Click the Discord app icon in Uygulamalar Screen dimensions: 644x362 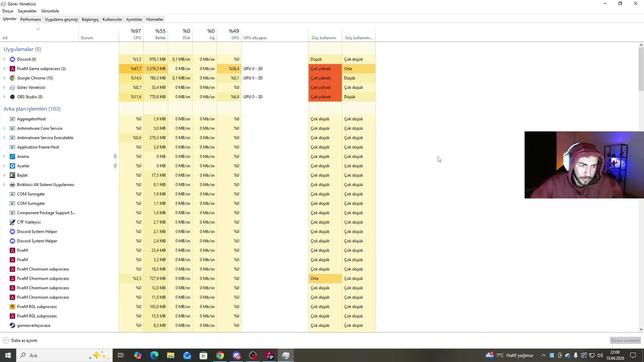coord(13,59)
